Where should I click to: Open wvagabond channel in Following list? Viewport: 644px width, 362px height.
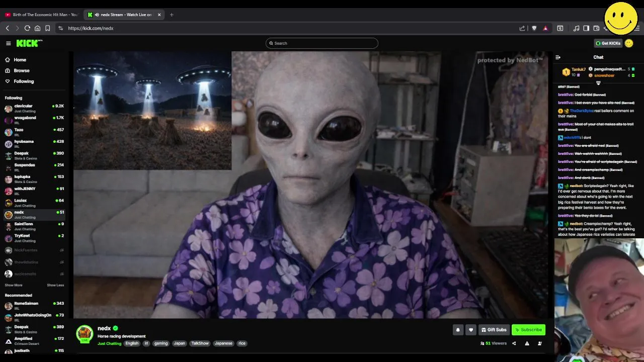[x=34, y=120]
